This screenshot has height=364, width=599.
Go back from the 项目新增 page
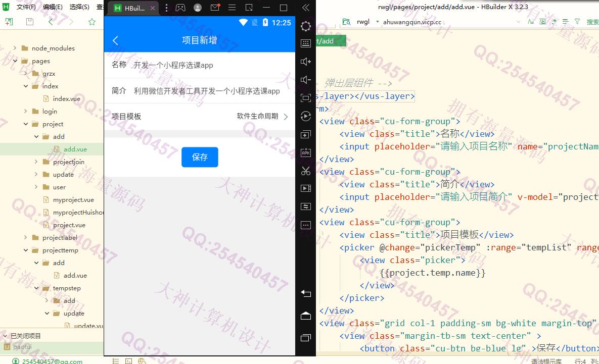coord(115,40)
